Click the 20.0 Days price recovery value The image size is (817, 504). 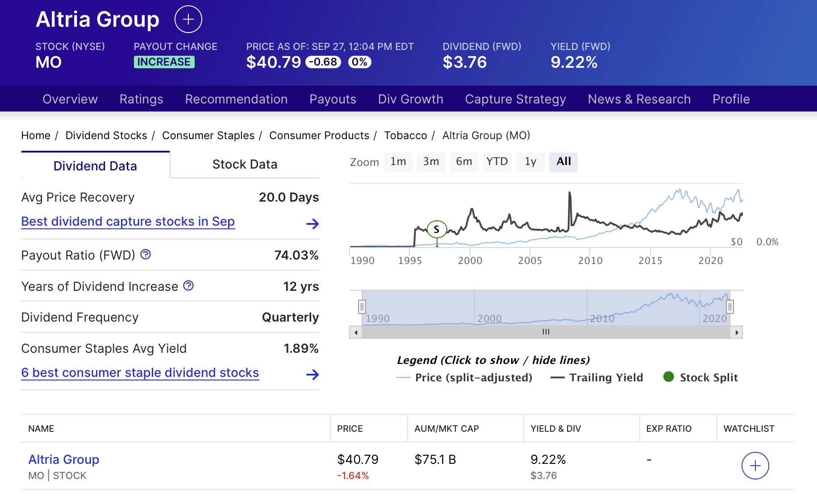tap(289, 197)
